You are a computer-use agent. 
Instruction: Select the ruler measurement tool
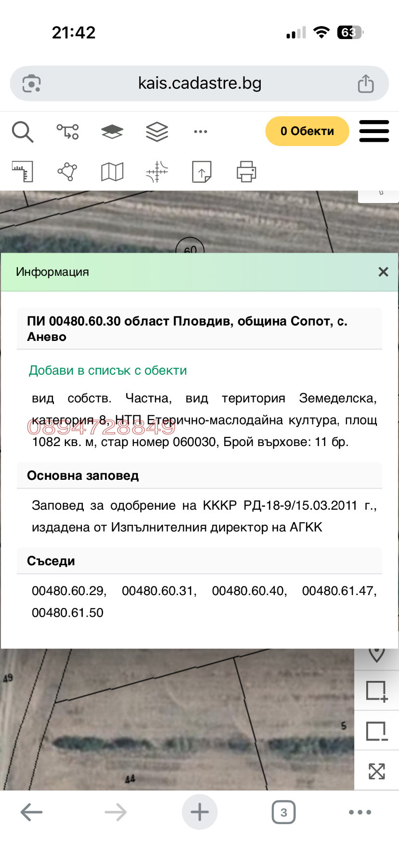23,172
